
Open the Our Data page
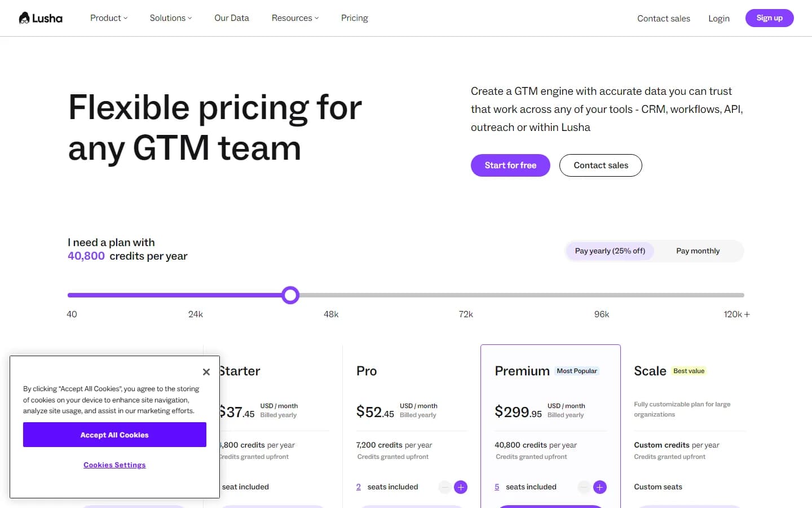point(232,17)
